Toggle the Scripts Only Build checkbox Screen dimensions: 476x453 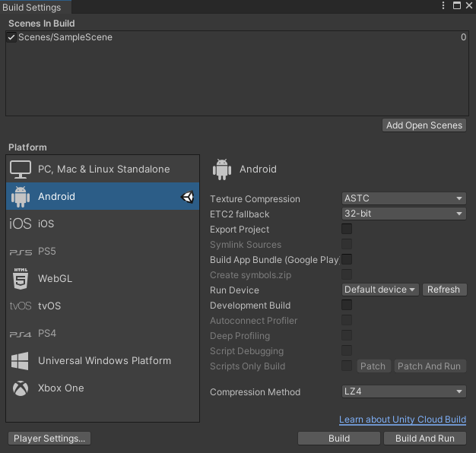(347, 366)
